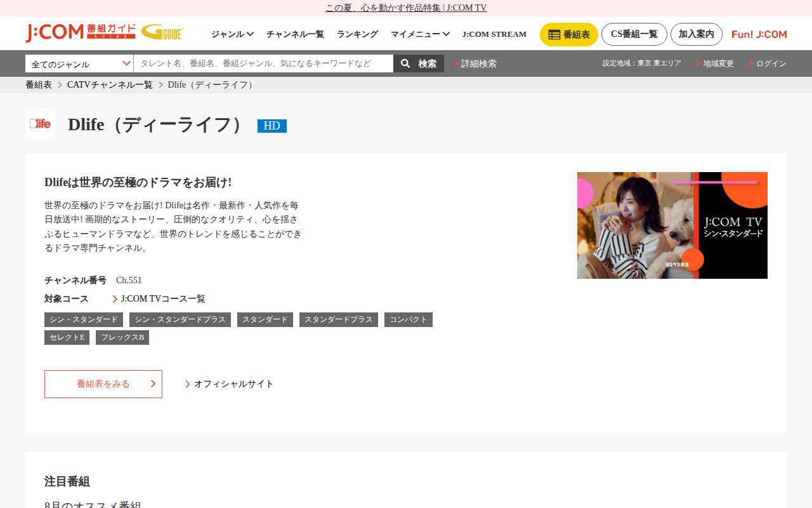Click the Dlife（ディーライフ）breadcrumb text

click(212, 84)
